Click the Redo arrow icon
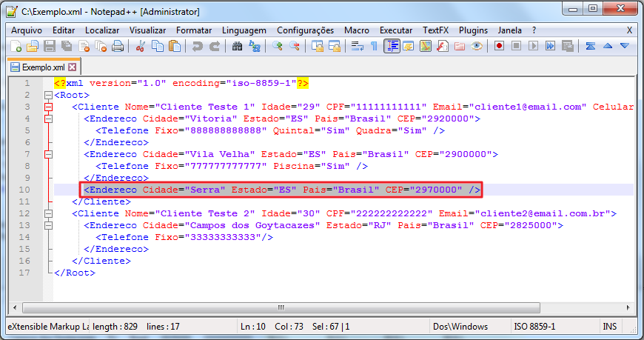Viewport: 644px width, 340px height. (x=214, y=46)
